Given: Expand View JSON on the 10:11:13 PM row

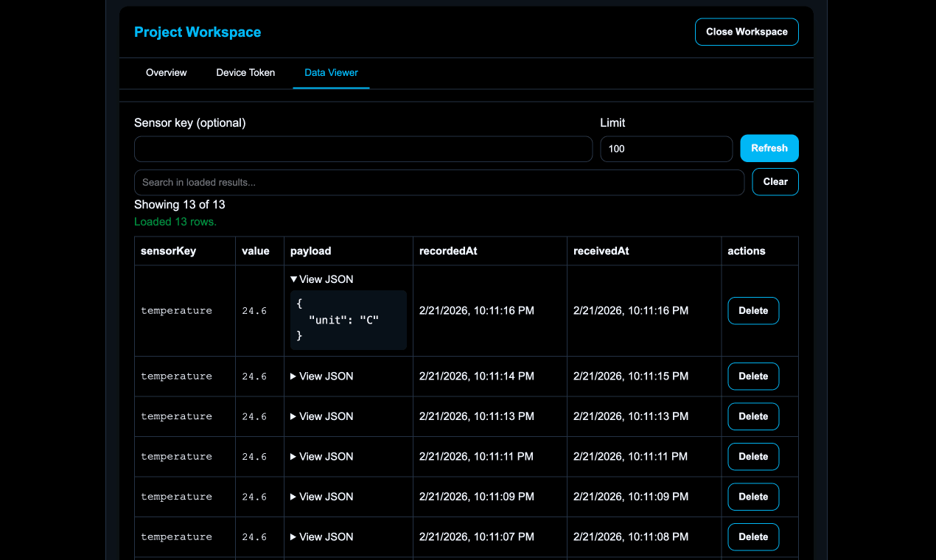Looking at the screenshot, I should [321, 416].
